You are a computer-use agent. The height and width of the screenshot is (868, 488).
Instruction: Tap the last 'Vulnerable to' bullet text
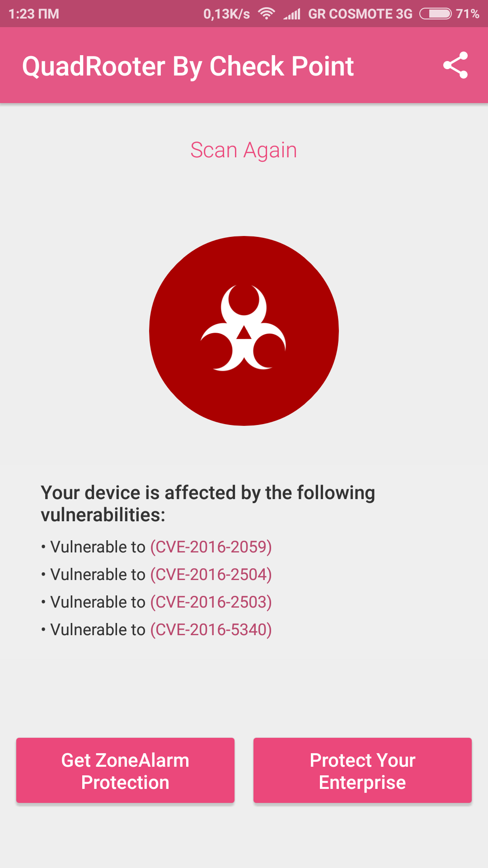98,630
